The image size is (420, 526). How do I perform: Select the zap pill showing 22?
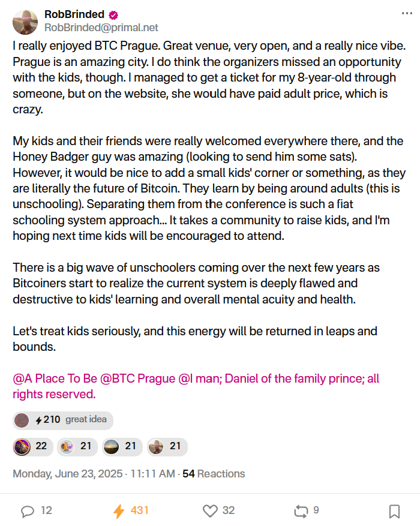(x=33, y=447)
